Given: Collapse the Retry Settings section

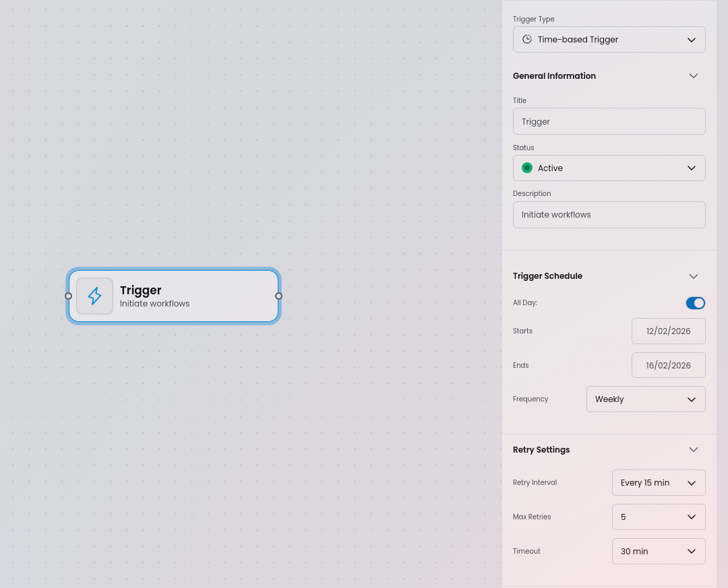Looking at the screenshot, I should pyautogui.click(x=693, y=449).
